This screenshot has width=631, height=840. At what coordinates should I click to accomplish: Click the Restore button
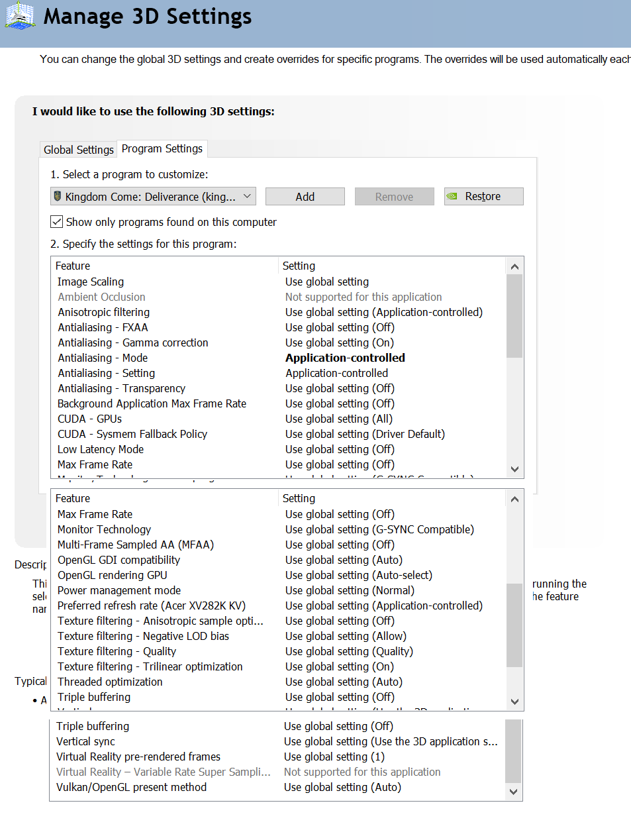pos(484,196)
